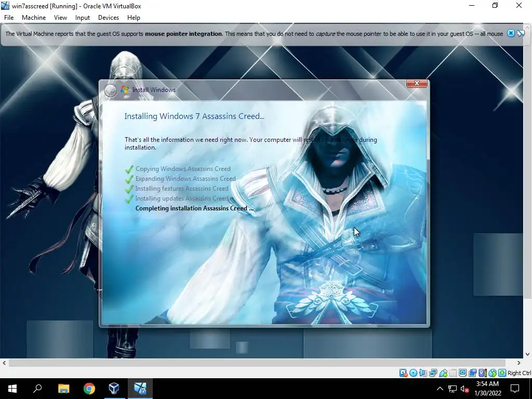532x399 pixels.
Task: Open the Devices menu
Action: click(109, 18)
